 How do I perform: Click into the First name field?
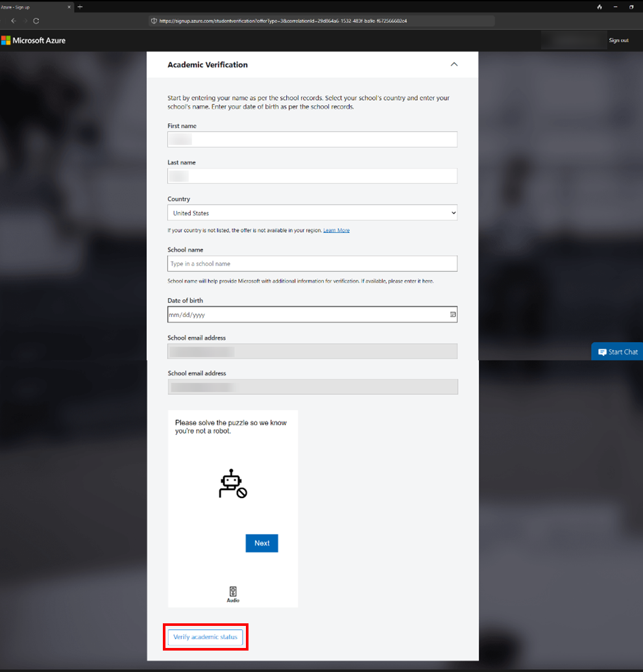point(312,140)
